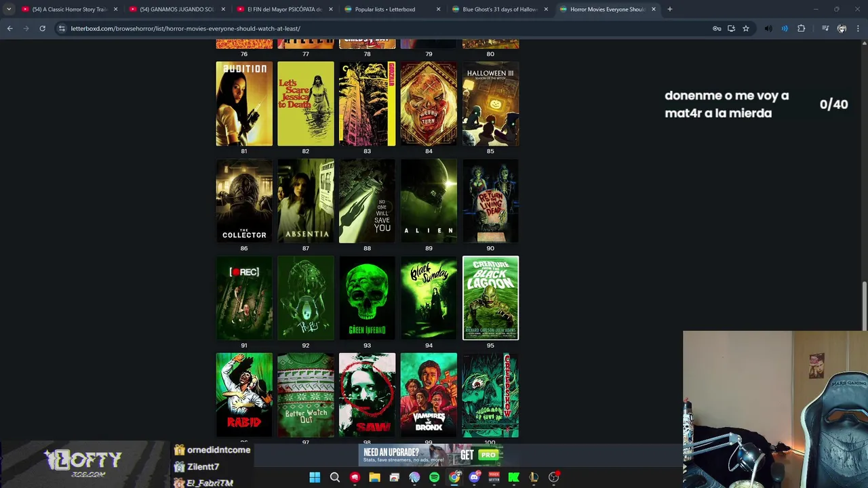Open the Creepshow poster

[490, 394]
